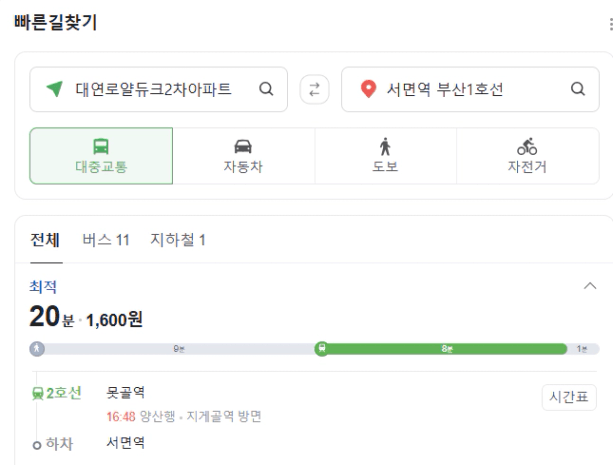Click the walking icon on route bar
Screen dimensions: 613x465
pyautogui.click(x=37, y=348)
